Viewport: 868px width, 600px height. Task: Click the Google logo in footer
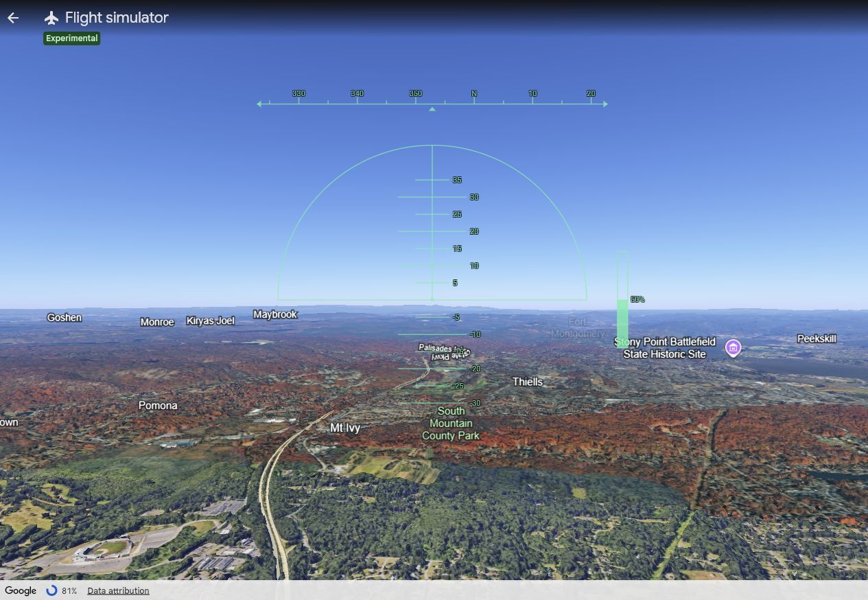tap(21, 590)
